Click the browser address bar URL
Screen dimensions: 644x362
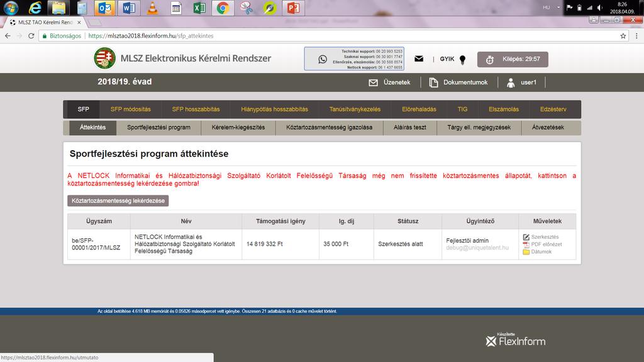point(151,36)
